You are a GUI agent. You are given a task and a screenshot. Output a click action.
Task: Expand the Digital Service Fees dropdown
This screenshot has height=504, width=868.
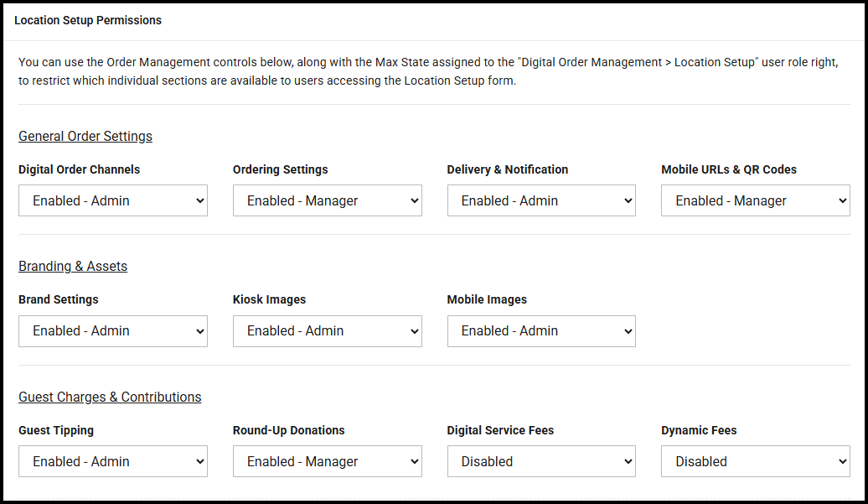click(x=541, y=461)
